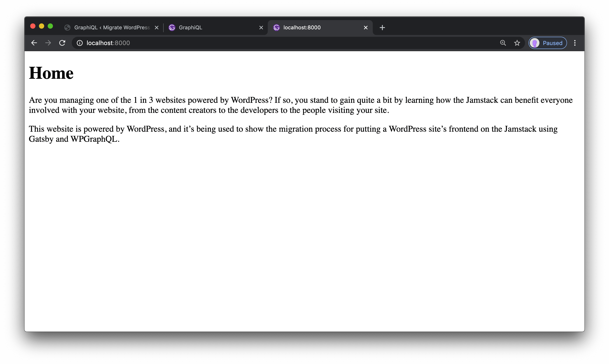This screenshot has width=609, height=364.
Task: Click the Paused profile button
Action: click(547, 43)
